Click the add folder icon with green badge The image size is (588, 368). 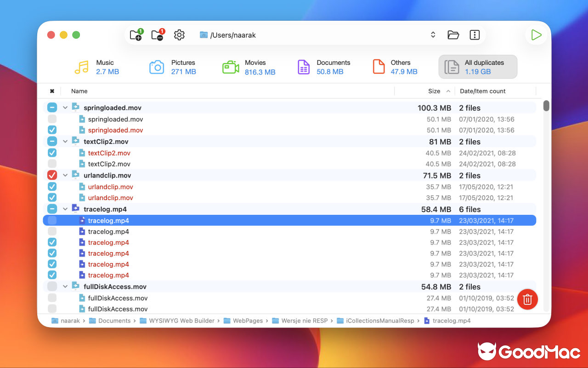click(x=136, y=35)
